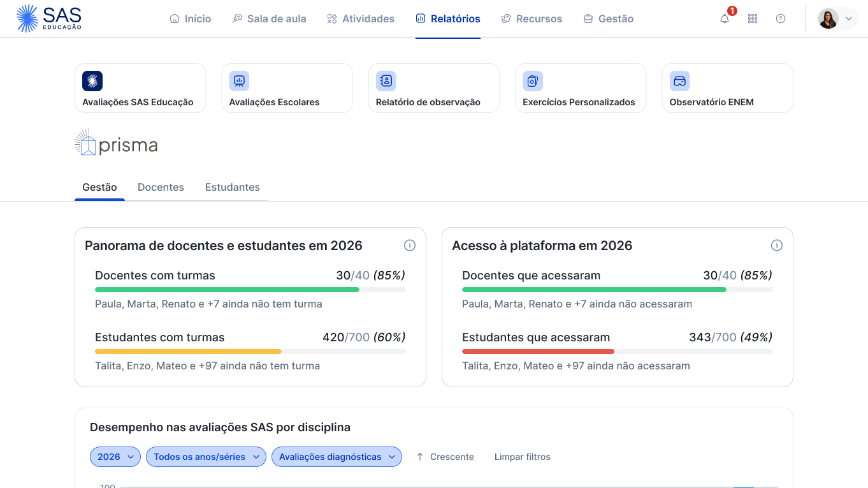Open the notifications bell
Screen dimensions: 868x488
(724, 19)
